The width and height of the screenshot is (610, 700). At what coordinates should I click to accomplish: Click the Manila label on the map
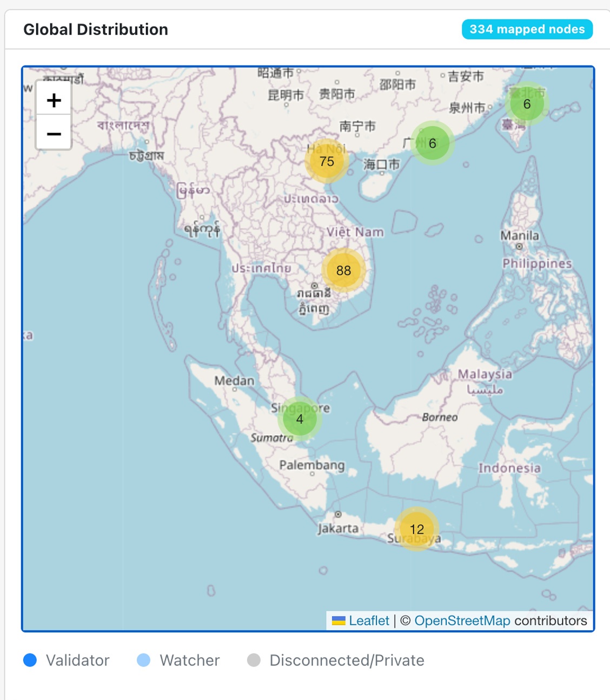click(519, 236)
